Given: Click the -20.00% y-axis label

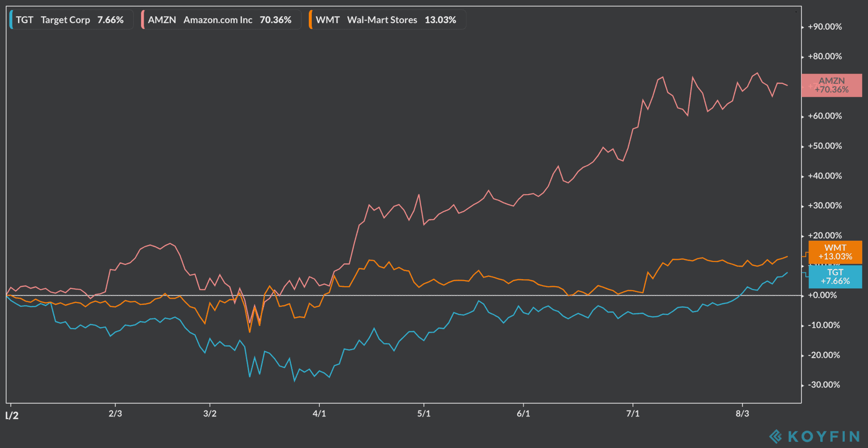Looking at the screenshot, I should click(x=824, y=355).
